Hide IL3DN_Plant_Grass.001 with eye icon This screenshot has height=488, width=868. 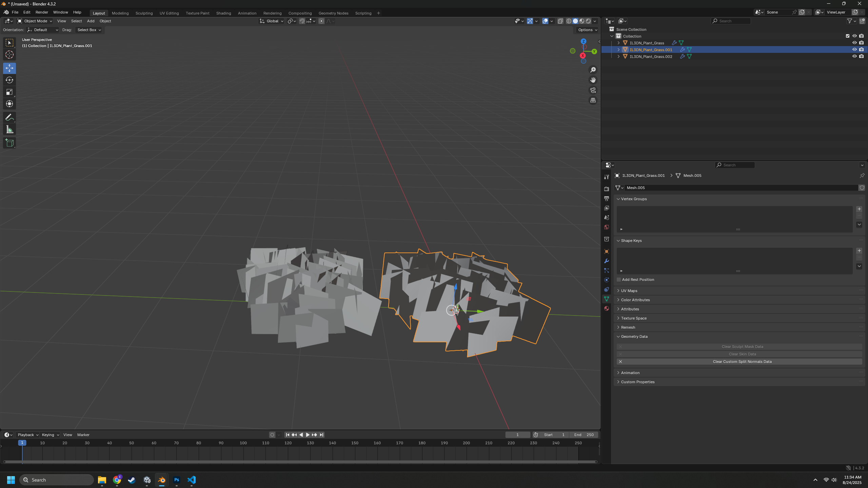pos(854,49)
